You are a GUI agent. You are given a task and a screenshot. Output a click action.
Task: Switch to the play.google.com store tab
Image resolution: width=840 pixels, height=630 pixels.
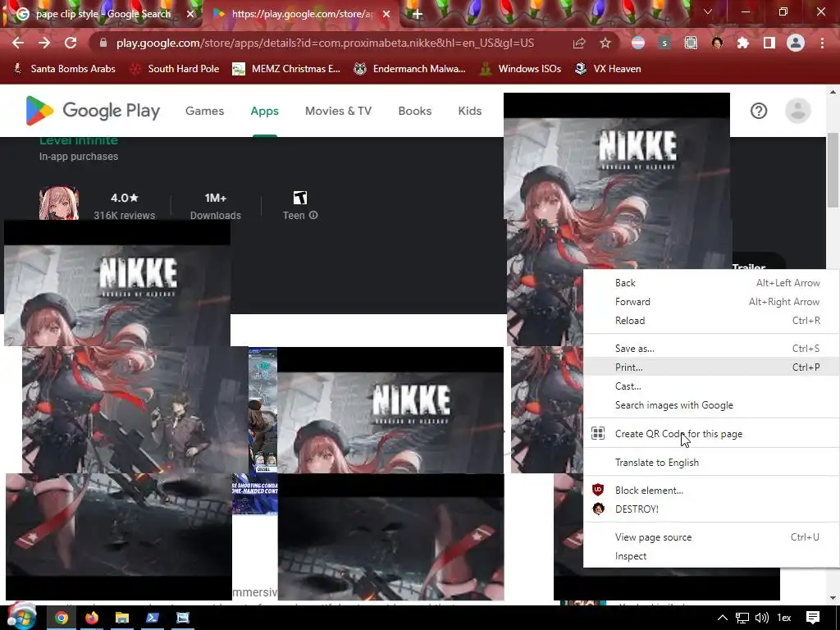point(302,14)
